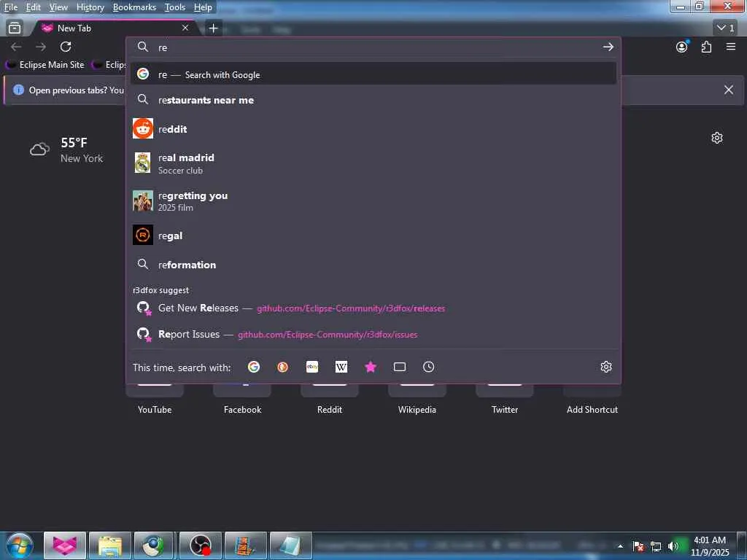
Task: Open the Edit menu
Action: (x=33, y=7)
